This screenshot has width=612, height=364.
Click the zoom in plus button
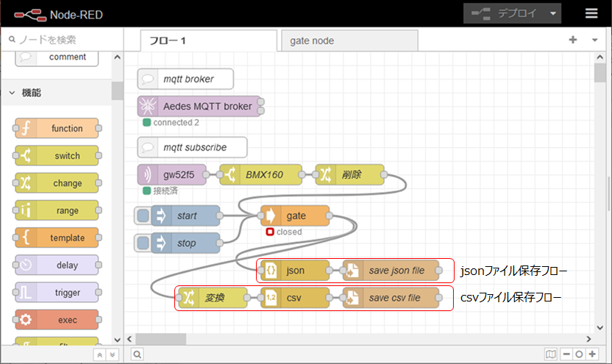pyautogui.click(x=591, y=354)
